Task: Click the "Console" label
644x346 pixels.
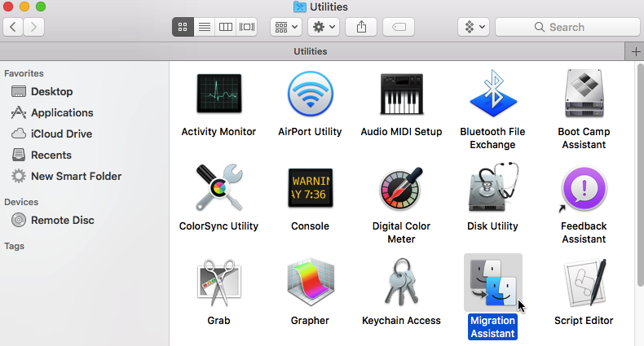Action: [x=310, y=226]
